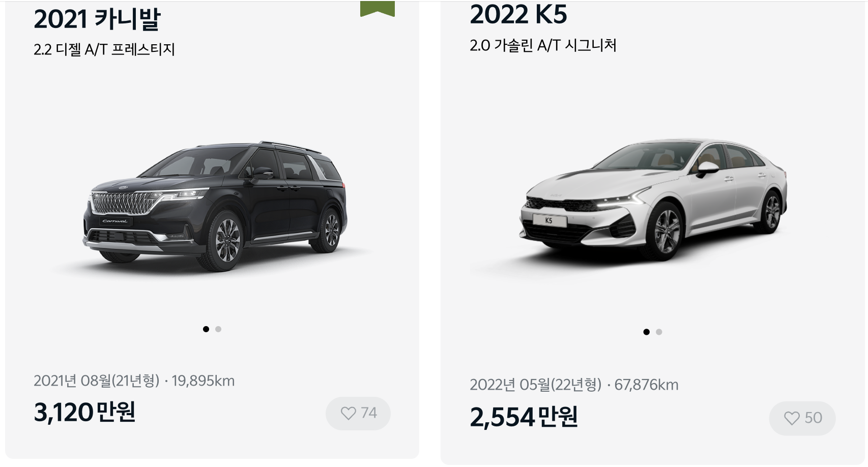Image resolution: width=868 pixels, height=467 pixels.
Task: Click the 2.0 가솔린 A/T 시그니처 trim text
Action: pyautogui.click(x=543, y=45)
